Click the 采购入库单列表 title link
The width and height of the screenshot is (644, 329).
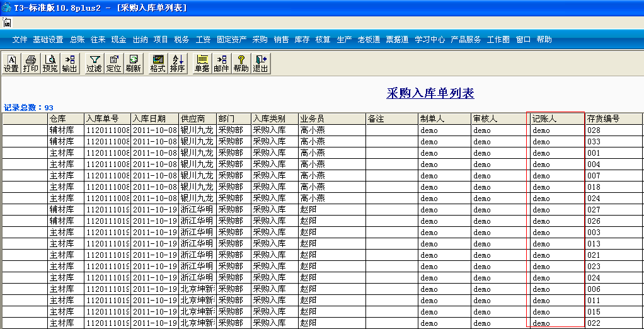tap(430, 93)
